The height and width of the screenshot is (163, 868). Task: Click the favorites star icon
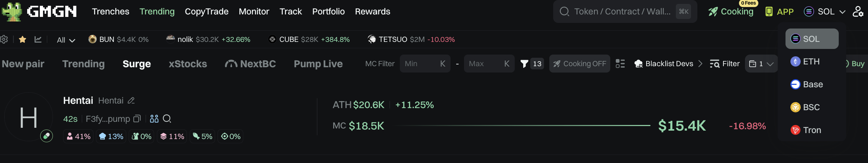coord(23,39)
